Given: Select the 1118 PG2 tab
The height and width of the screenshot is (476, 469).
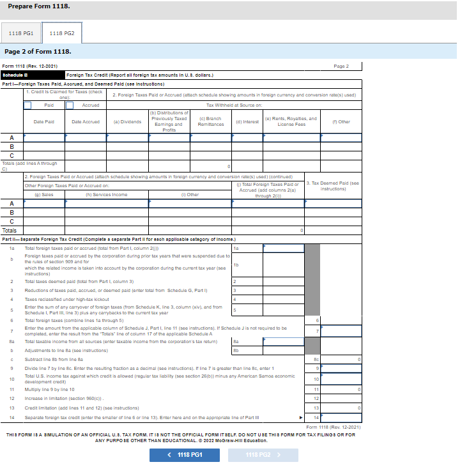Looking at the screenshot, I should [x=62, y=33].
